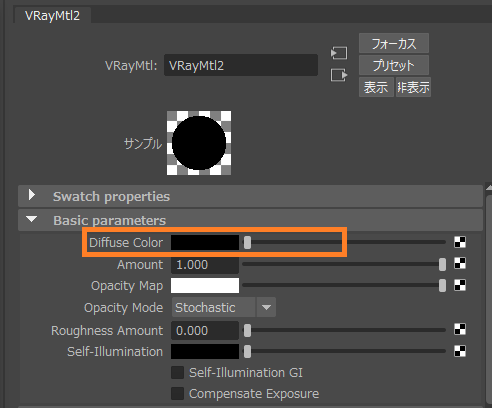Enable Self-Illumination GI checkbox
Viewport: 492px width, 408px height.
[177, 373]
